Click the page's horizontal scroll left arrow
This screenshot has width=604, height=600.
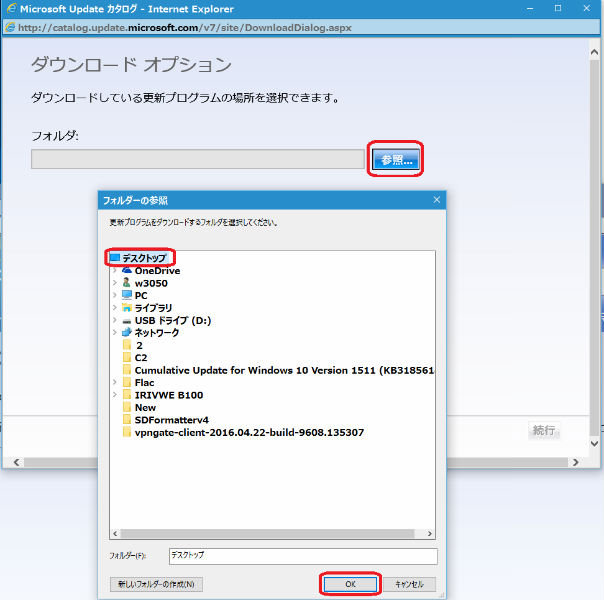click(x=17, y=462)
